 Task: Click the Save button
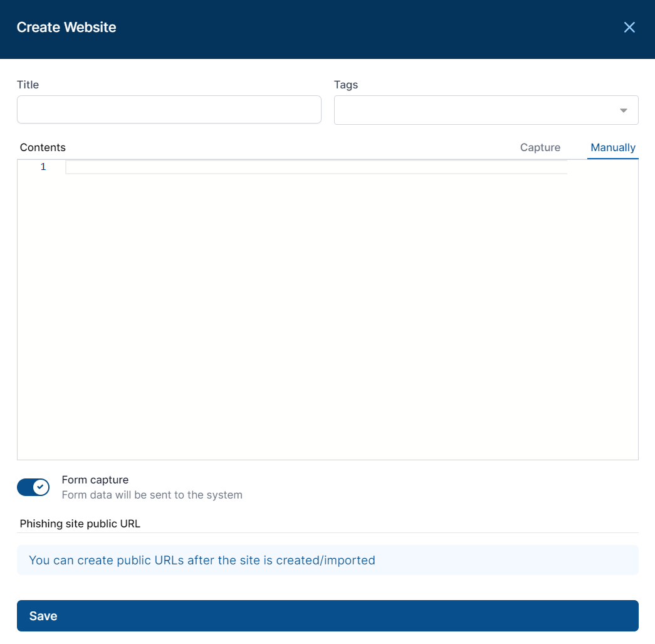pyautogui.click(x=327, y=616)
